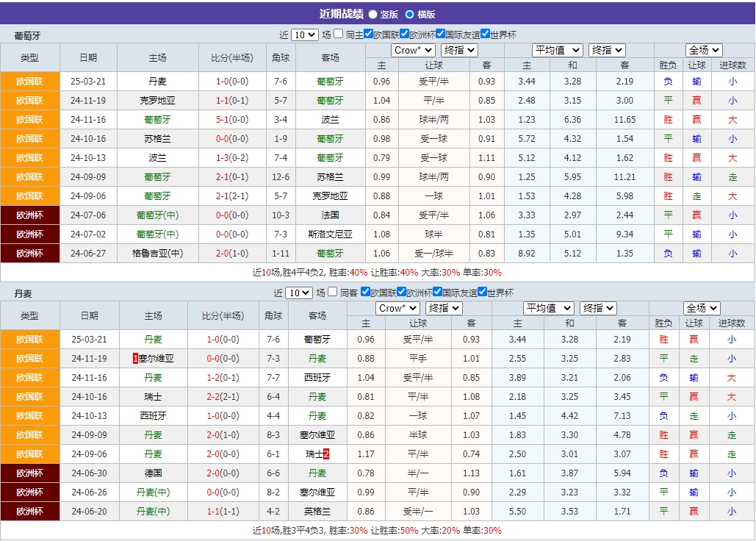The width and height of the screenshot is (756, 541).
Task: Open the 平均值 dropdown in Portugal section
Action: point(558,50)
